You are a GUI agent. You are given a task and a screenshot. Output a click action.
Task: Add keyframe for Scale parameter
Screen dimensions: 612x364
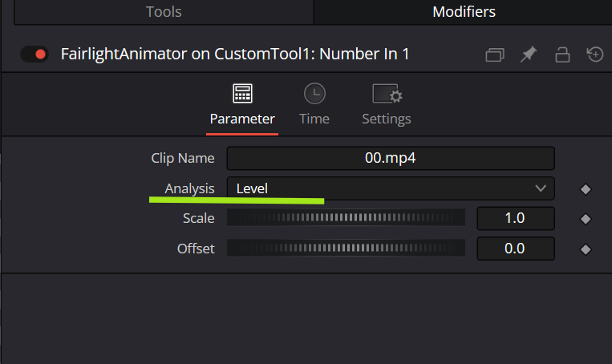[586, 219]
